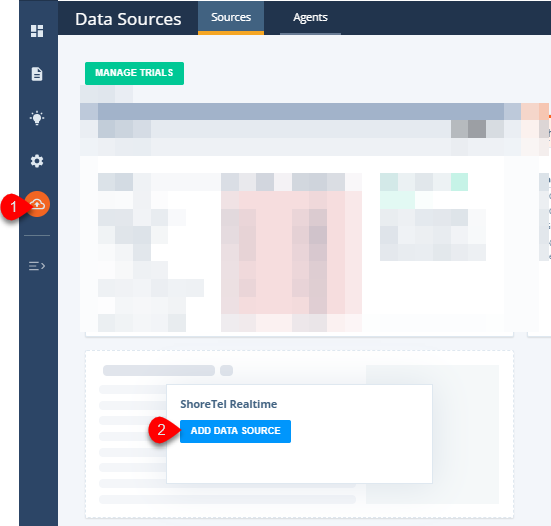Open the settings gear icon in sidebar
Image resolution: width=551 pixels, height=526 pixels.
click(x=37, y=161)
